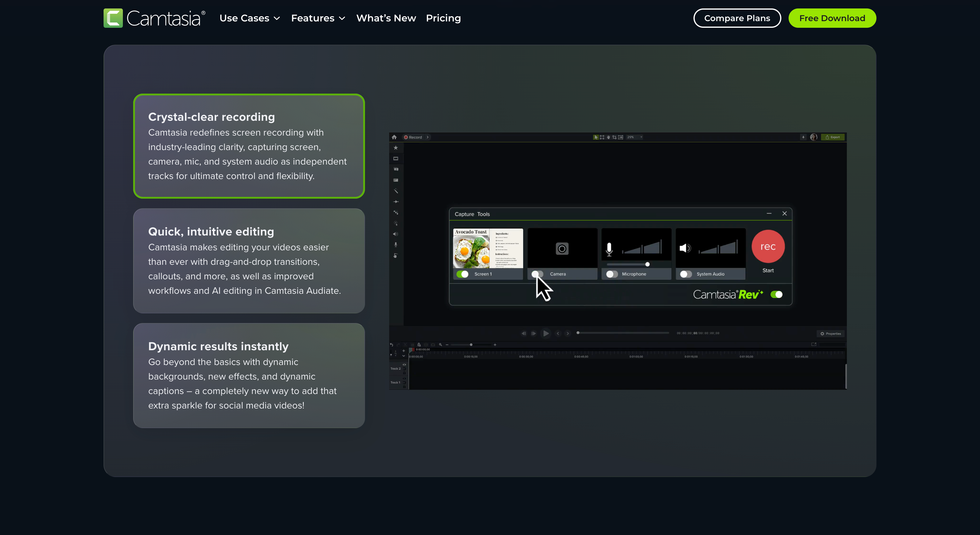Select the arrow edit mode on the canvas toolbar

[596, 137]
